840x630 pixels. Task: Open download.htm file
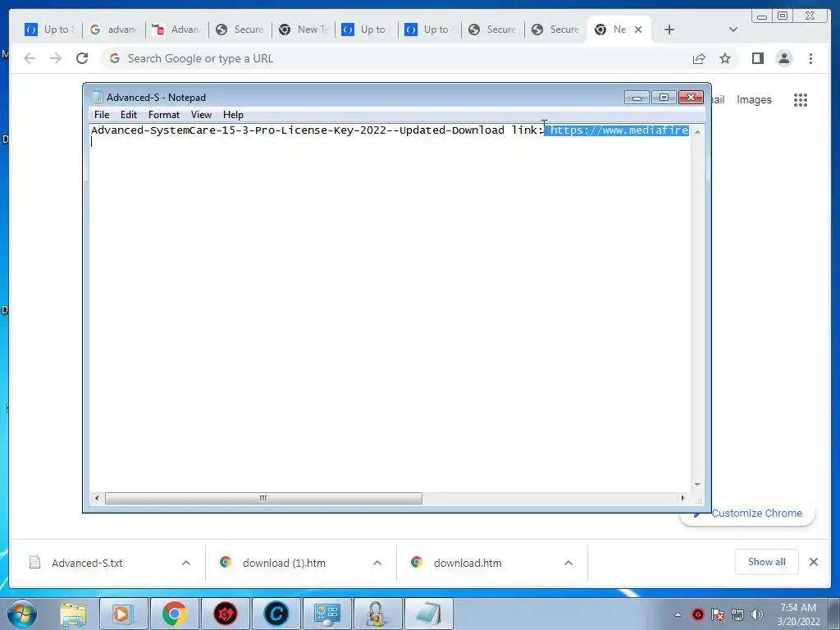(467, 563)
